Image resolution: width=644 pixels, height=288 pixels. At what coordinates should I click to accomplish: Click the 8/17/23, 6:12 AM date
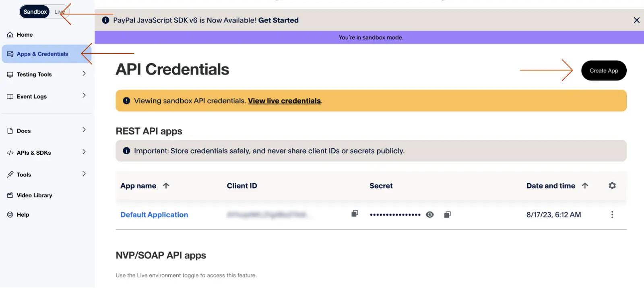[553, 215]
